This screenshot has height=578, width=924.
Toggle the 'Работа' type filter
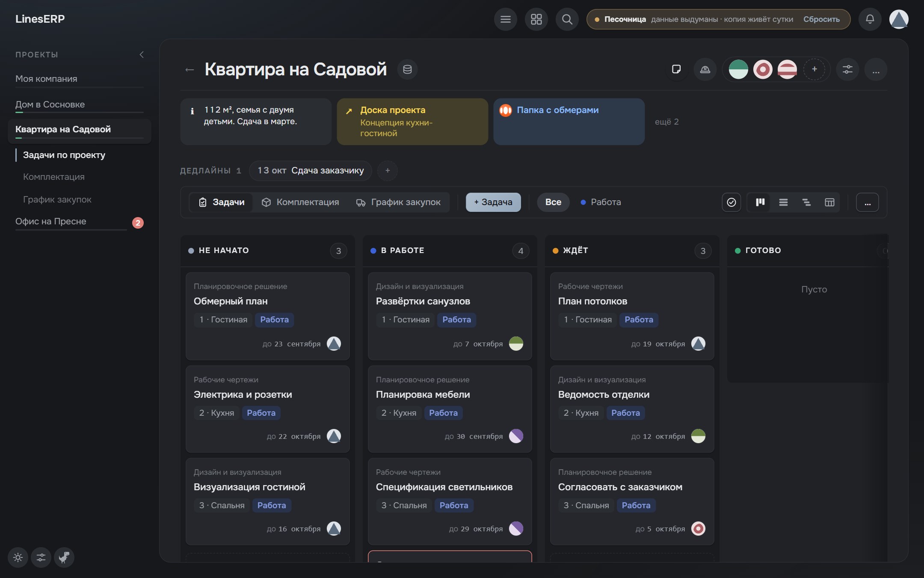tap(601, 202)
